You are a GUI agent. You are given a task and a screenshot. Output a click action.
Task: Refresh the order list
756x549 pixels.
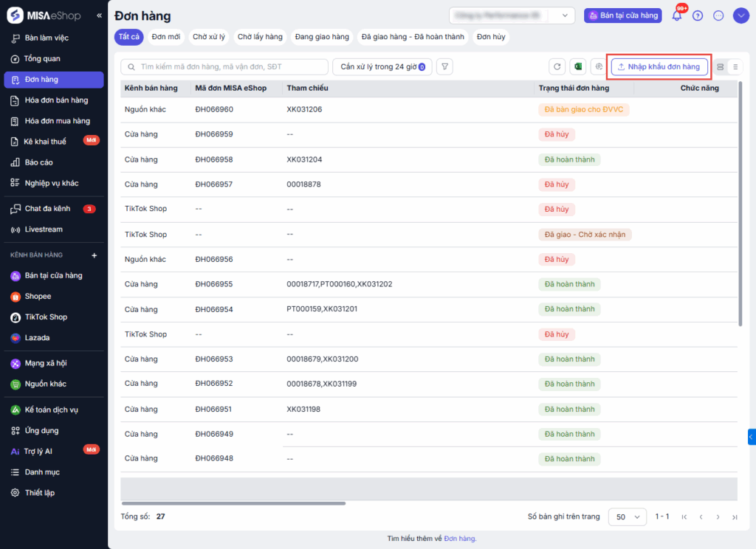(557, 66)
